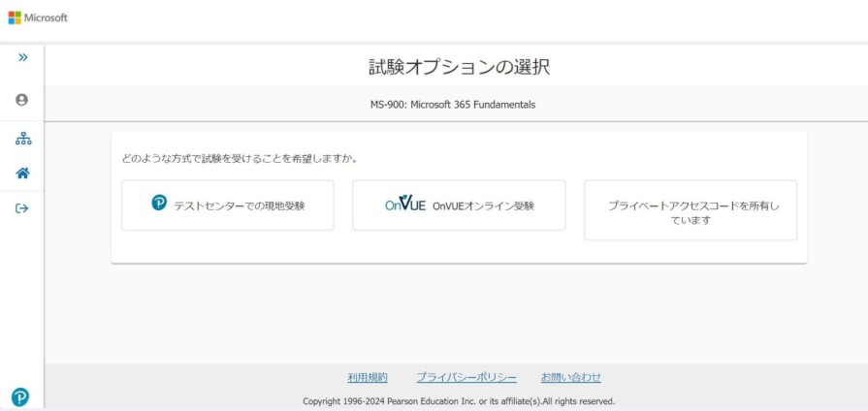This screenshot has width=868, height=411.
Task: Sign out using the logout arrow icon
Action: pyautogui.click(x=21, y=208)
